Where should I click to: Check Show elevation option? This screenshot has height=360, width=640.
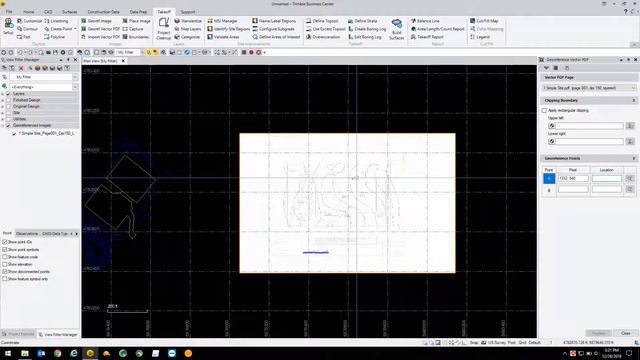5,264
